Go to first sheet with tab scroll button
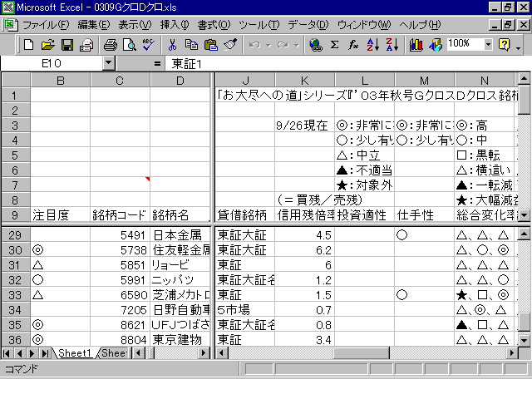 click(x=6, y=353)
